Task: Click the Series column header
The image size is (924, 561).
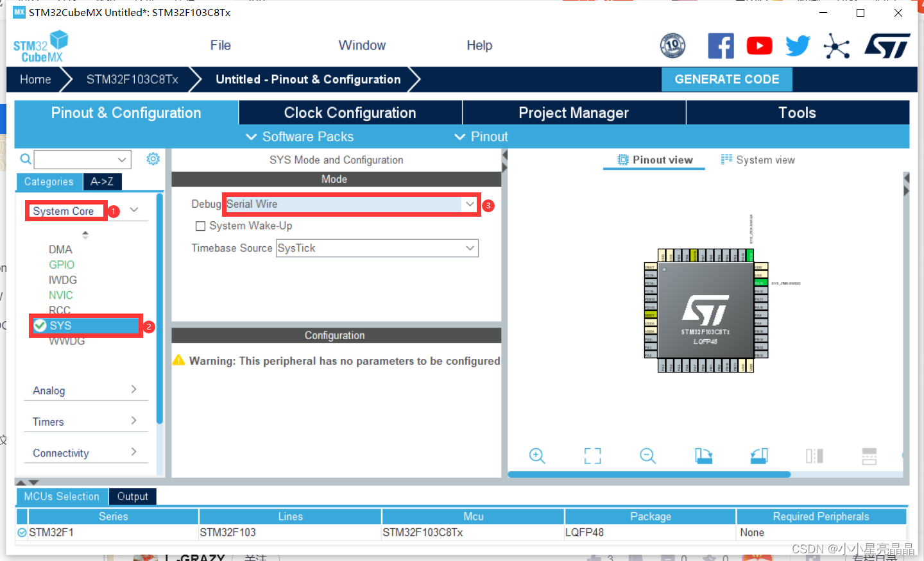Action: tap(113, 516)
